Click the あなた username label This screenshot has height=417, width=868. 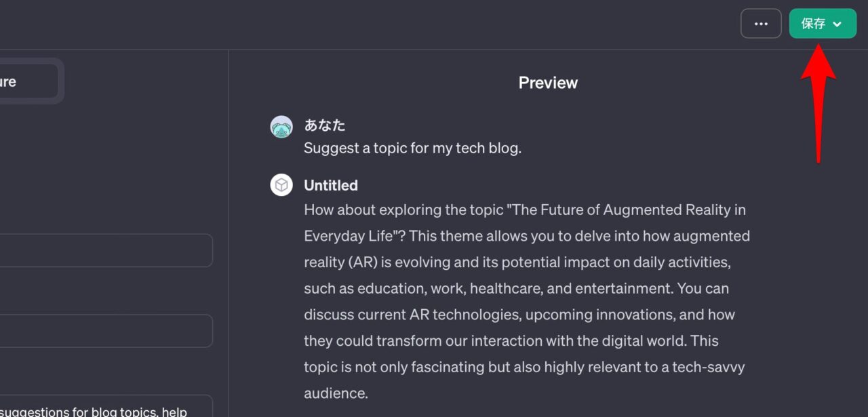(325, 125)
